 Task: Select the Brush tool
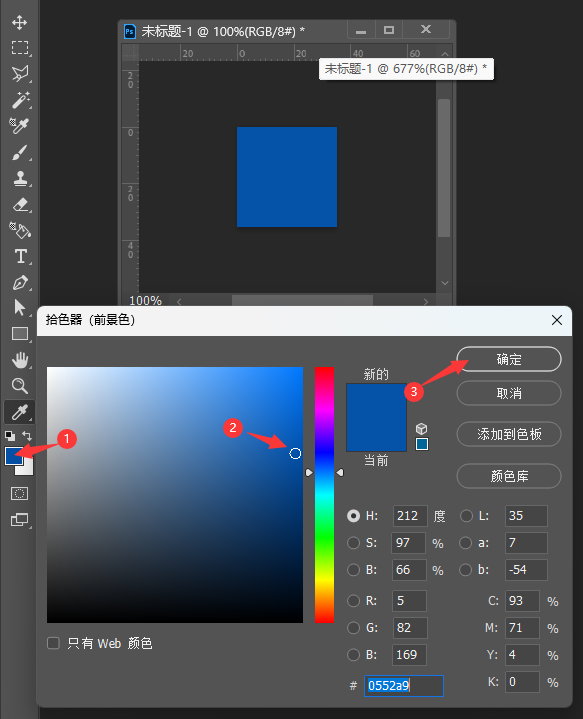20,152
